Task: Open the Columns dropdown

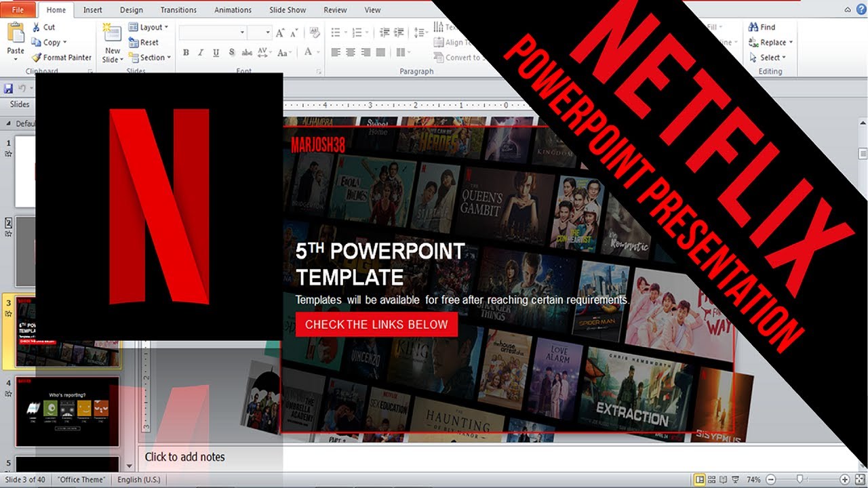Action: 403,52
